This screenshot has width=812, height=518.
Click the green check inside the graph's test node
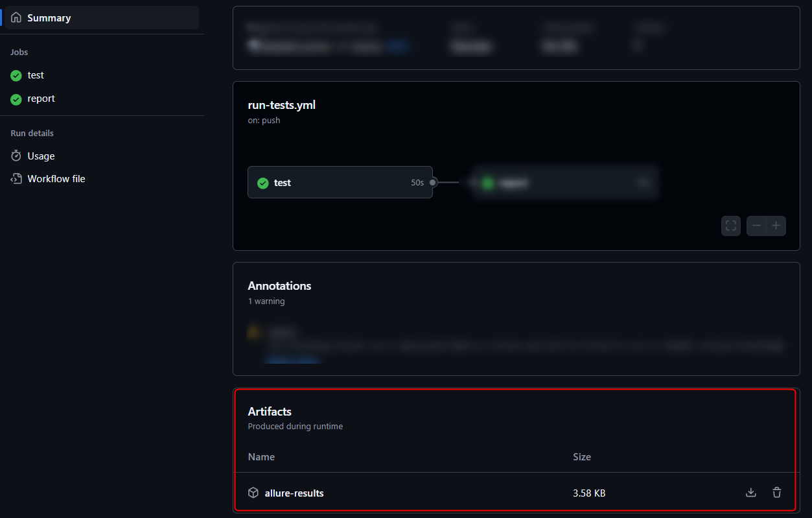tap(263, 183)
